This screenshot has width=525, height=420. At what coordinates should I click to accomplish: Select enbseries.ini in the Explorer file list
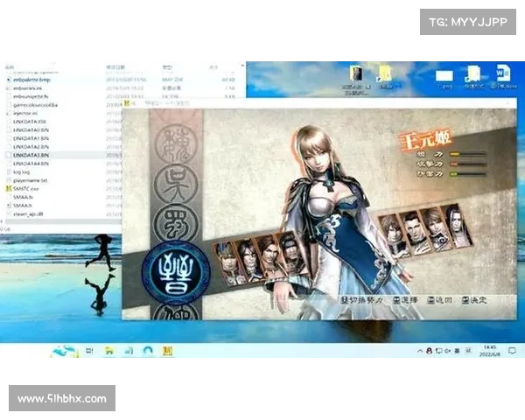click(x=27, y=88)
